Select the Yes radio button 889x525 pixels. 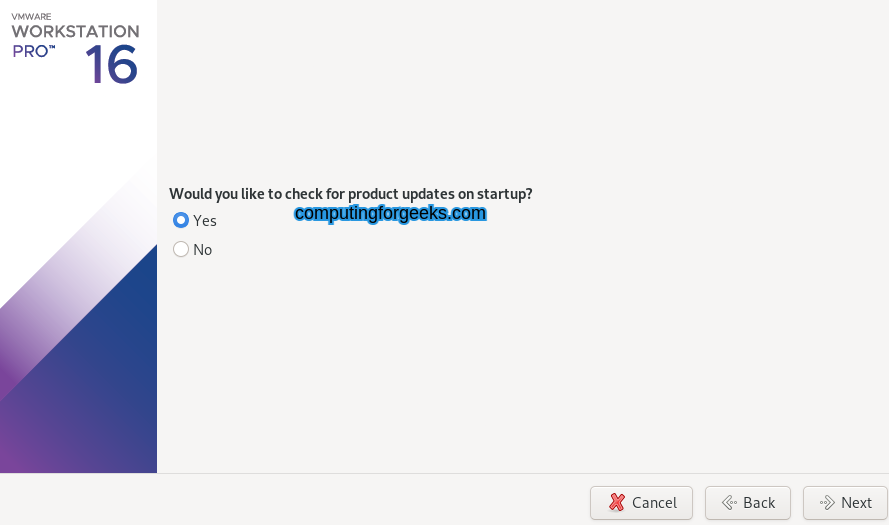coord(181,220)
